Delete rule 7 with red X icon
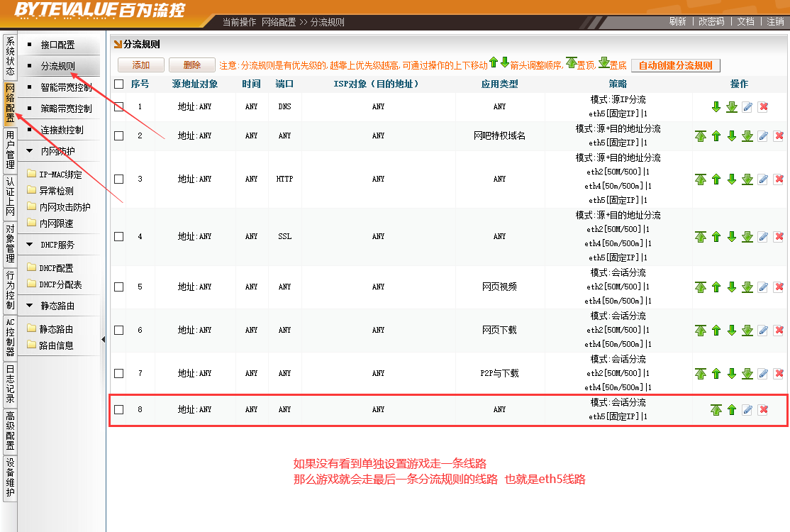Viewport: 790px width, 532px height. coord(779,374)
